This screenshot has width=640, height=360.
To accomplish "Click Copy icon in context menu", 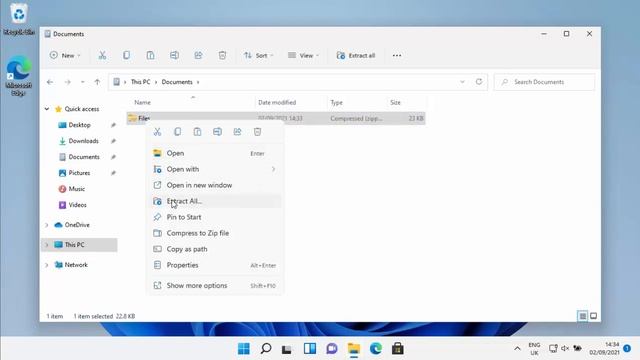I will 178,132.
